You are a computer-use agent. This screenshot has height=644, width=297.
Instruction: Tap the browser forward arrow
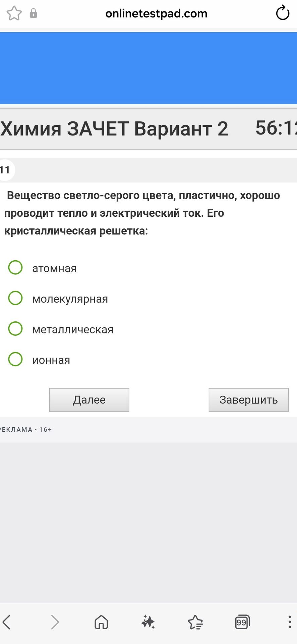tap(55, 622)
